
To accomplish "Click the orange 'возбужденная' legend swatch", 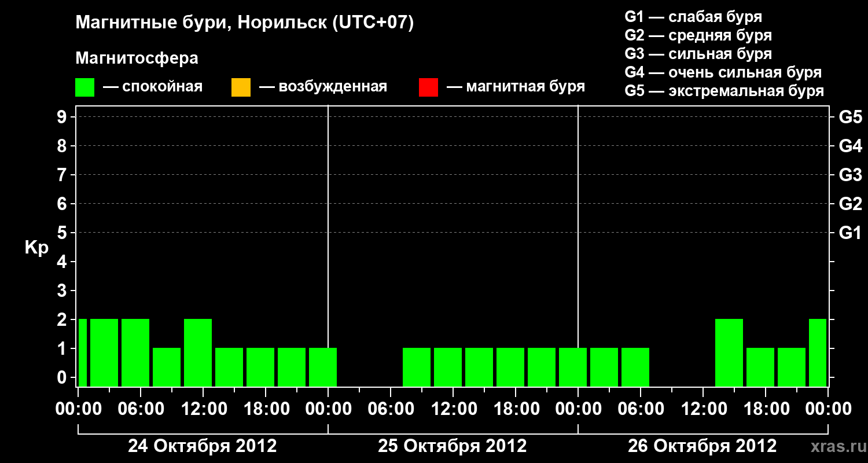I will pos(241,87).
